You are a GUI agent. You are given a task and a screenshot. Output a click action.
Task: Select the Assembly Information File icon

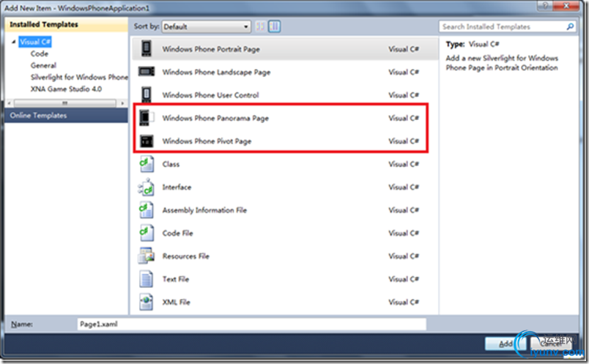(x=146, y=210)
